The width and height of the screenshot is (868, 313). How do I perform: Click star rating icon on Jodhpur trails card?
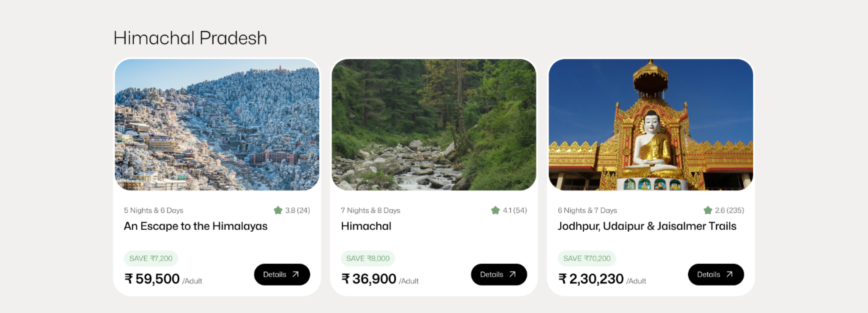coord(708,210)
